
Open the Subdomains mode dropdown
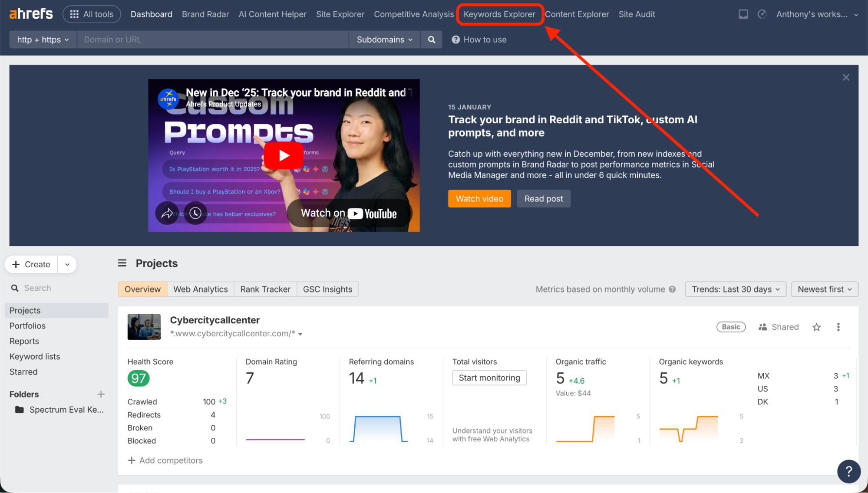(x=384, y=39)
